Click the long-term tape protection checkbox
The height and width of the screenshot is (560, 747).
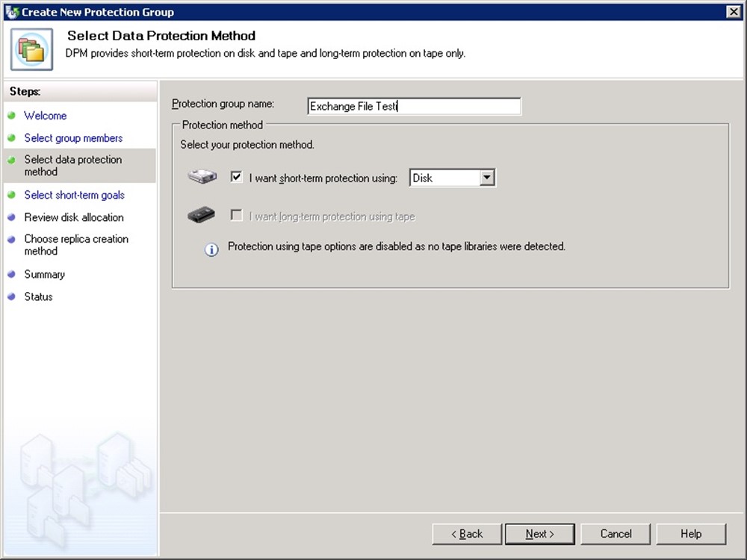[237, 216]
